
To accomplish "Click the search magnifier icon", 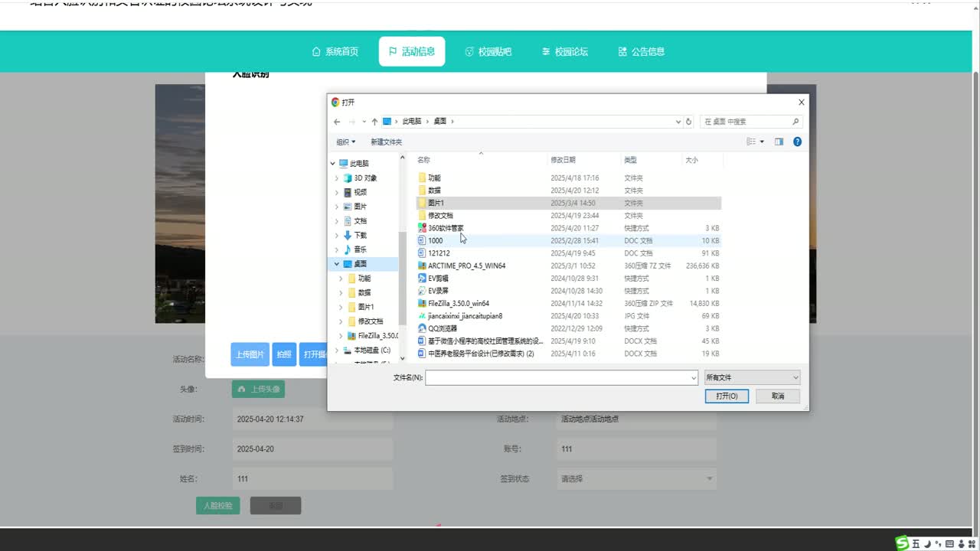I will click(x=795, y=122).
